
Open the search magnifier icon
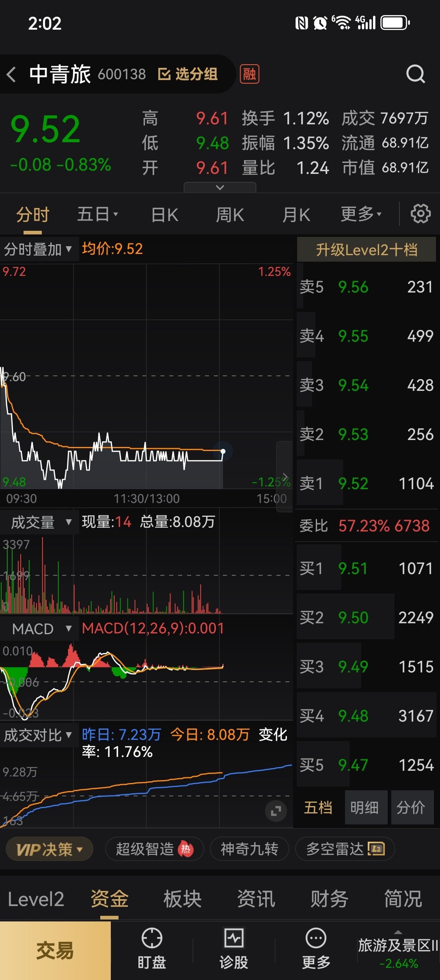click(x=416, y=74)
